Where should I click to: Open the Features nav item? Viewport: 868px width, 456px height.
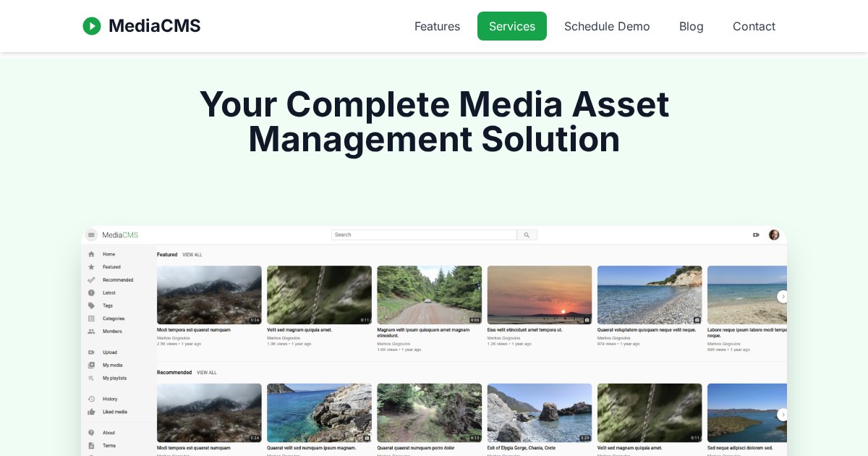(437, 26)
